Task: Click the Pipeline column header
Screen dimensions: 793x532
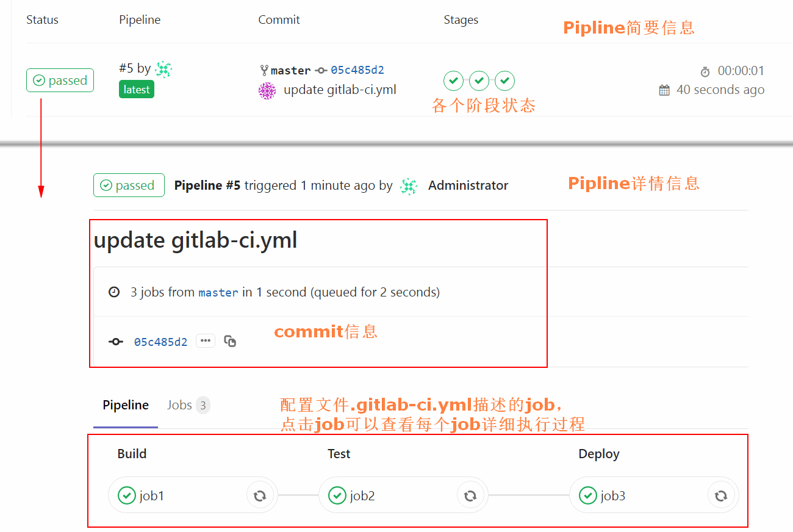Action: coord(140,20)
